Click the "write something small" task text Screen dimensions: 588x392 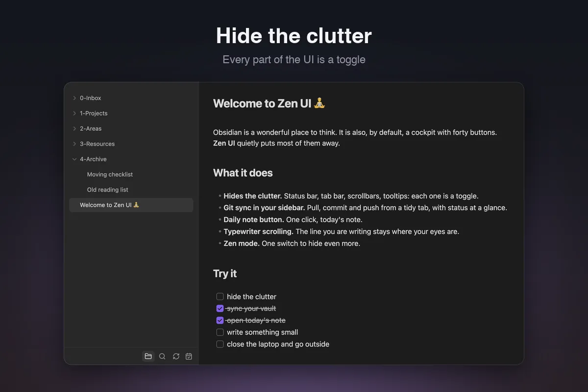(262, 332)
